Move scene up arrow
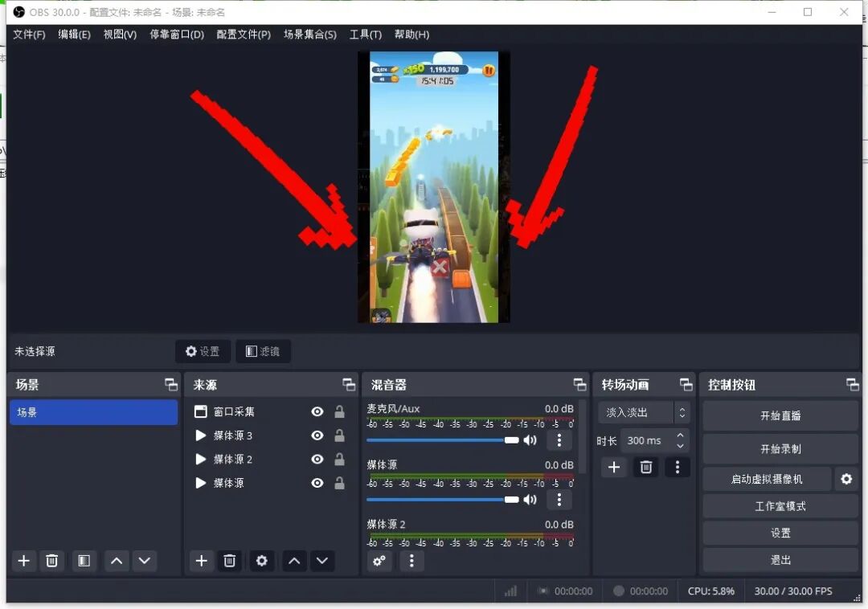 pos(117,561)
